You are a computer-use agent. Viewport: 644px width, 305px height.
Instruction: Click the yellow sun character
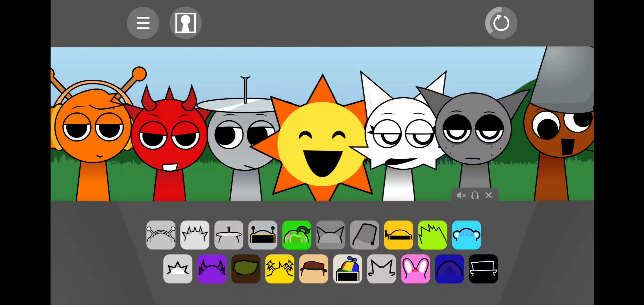point(322,144)
